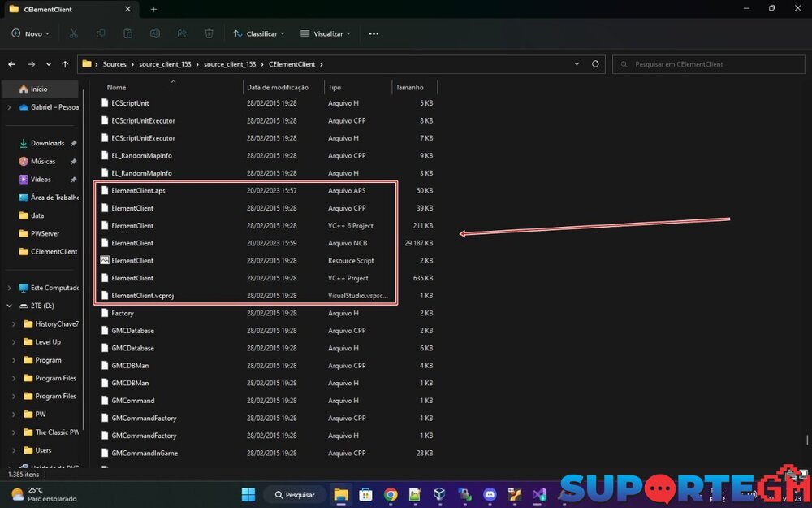Click the Rename icon in toolbar
Image resolution: width=812 pixels, height=508 pixels.
click(155, 33)
